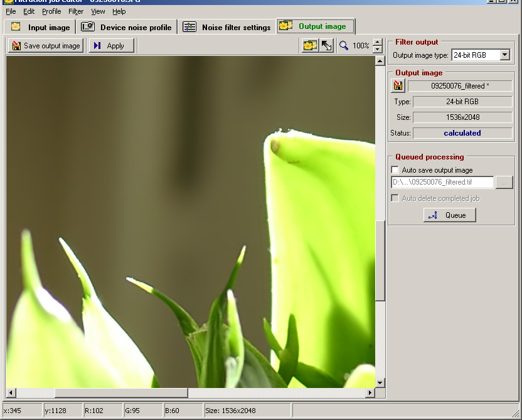Increase zoom with the up stepper arrow
Image resolution: width=522 pixels, height=420 pixels.
click(x=377, y=42)
